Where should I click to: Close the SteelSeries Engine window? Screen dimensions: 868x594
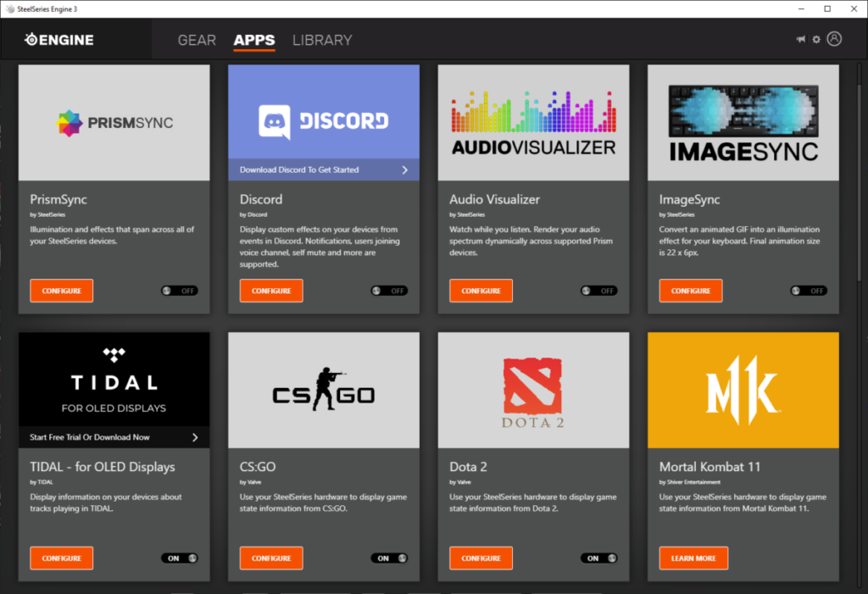click(x=854, y=8)
